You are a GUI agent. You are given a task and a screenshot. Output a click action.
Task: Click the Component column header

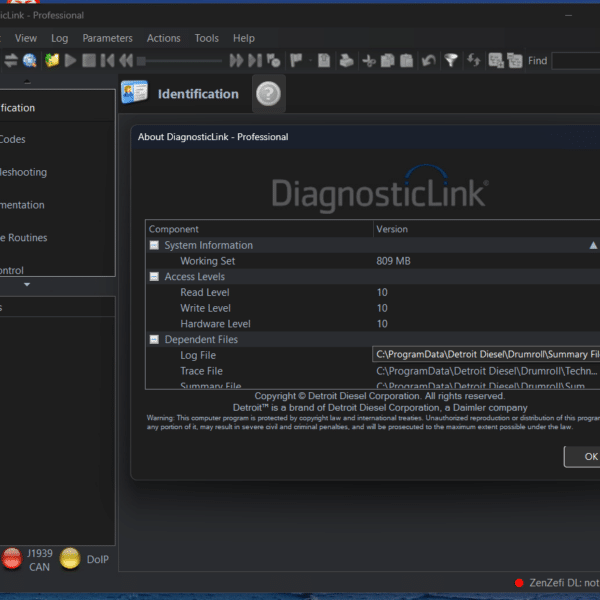pos(259,229)
